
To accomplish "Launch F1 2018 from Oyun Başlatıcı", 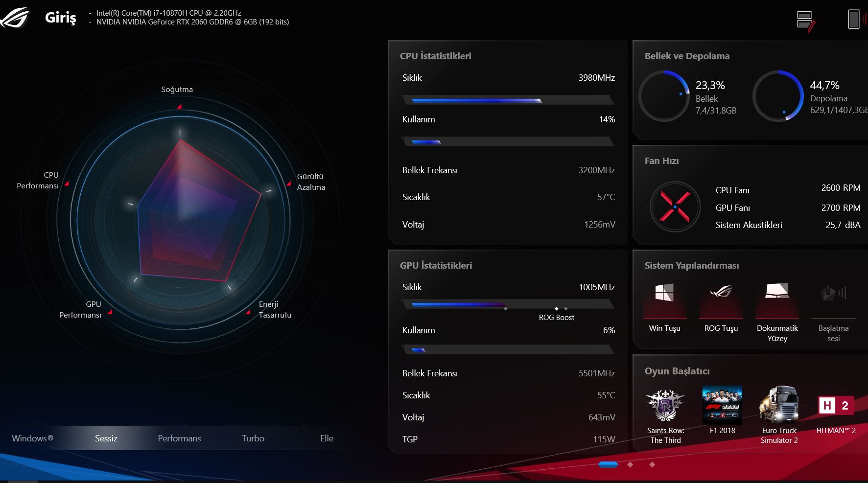I will (722, 410).
